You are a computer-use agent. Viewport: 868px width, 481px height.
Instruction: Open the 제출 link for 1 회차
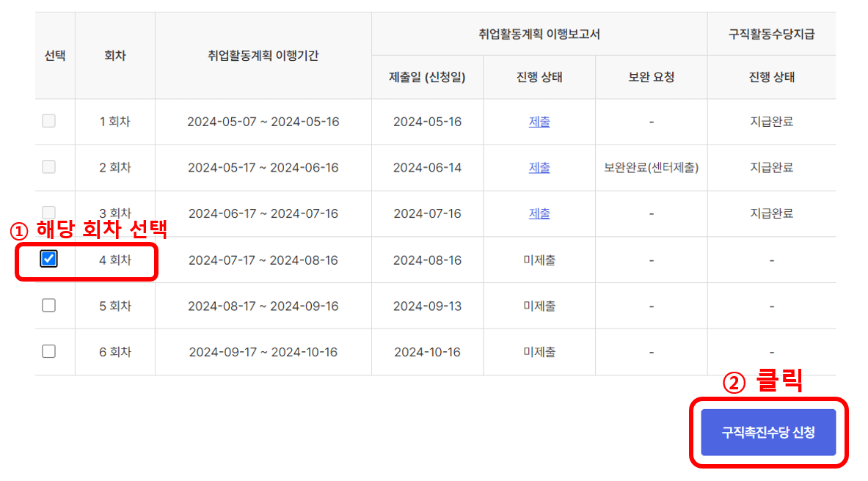(x=539, y=121)
